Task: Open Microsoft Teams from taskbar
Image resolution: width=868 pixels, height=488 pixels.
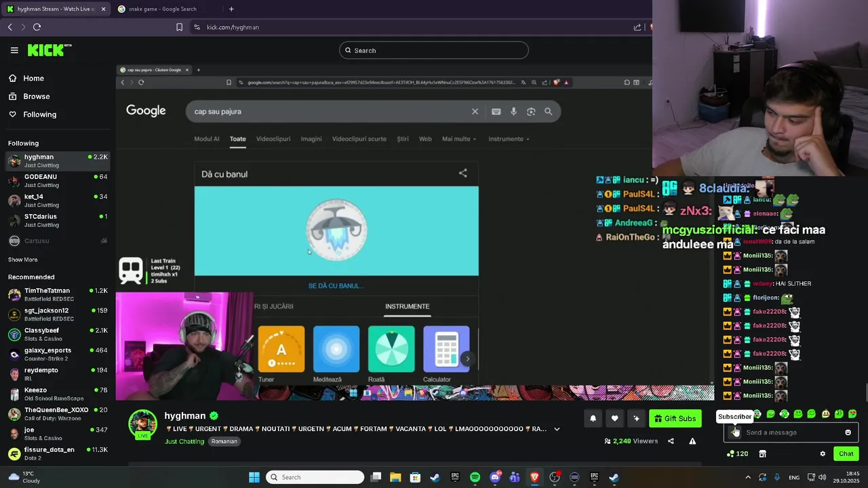Action: click(515, 477)
